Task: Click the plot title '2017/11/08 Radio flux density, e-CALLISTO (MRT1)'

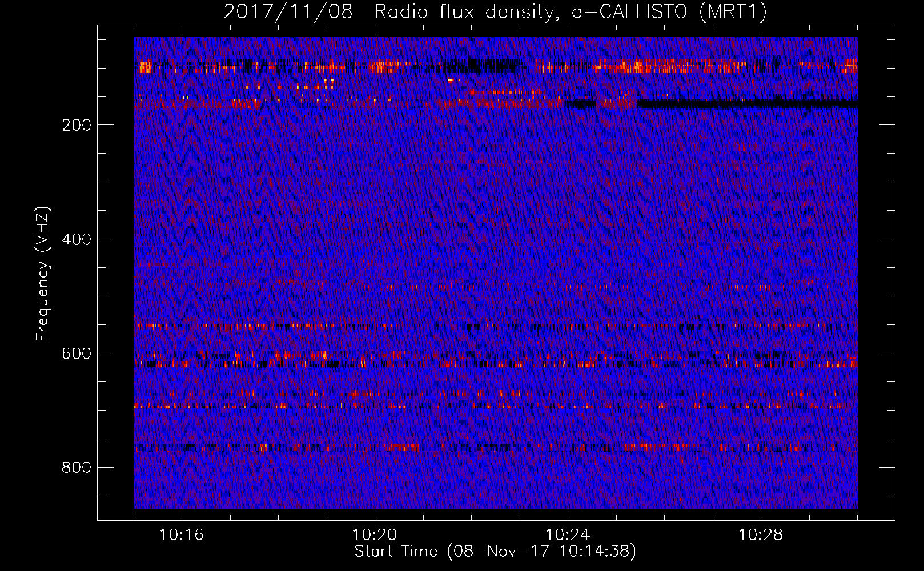Action: (495, 12)
